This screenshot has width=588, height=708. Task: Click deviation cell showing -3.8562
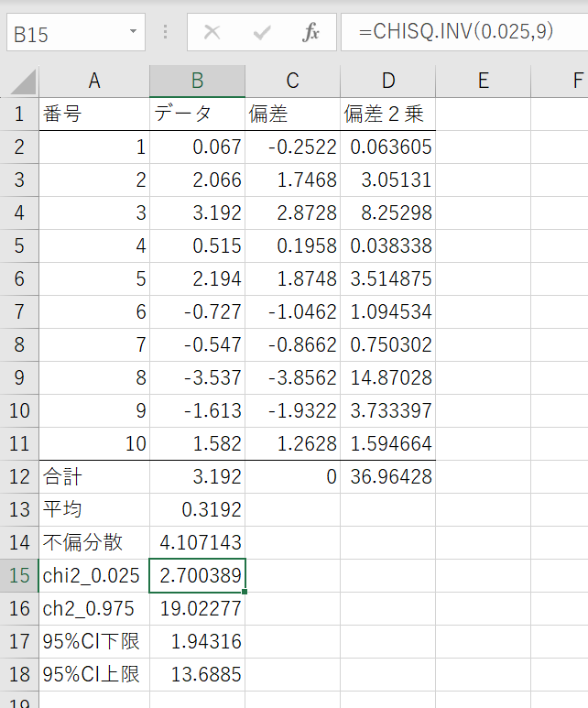293,378
